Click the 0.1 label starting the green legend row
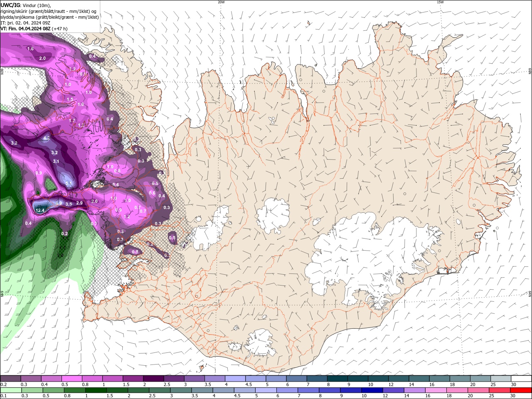 [3, 396]
